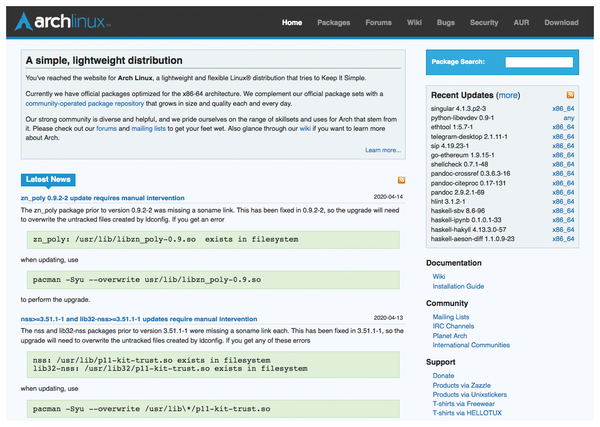Click pacman --overwrite libzn_poly-0.9.so command
This screenshot has height=427, width=600.
[213, 280]
